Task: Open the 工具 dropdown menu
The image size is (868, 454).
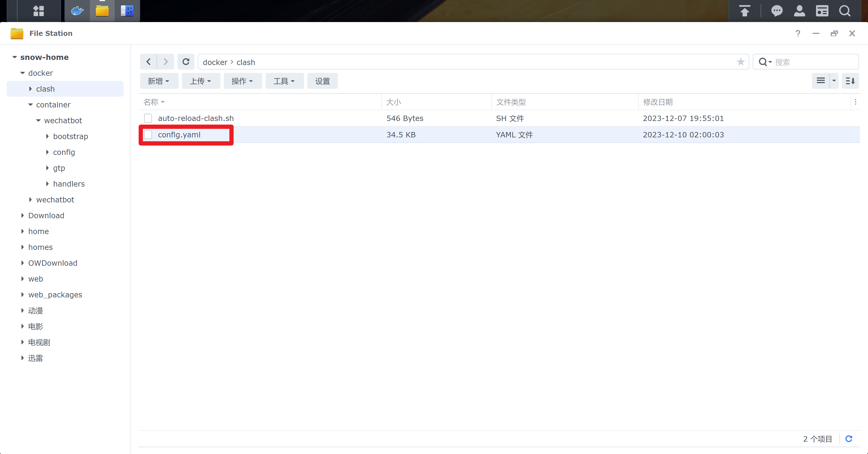Action: tap(285, 81)
